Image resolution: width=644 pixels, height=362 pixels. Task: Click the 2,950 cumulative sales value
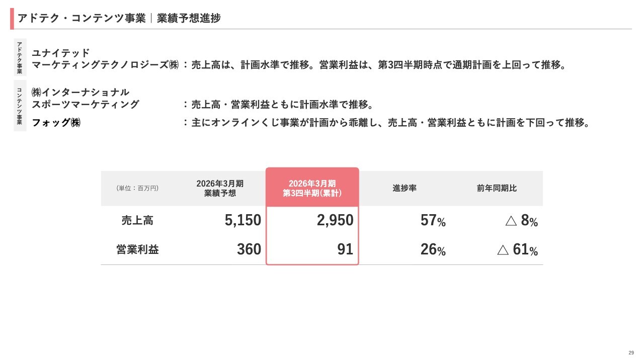[x=335, y=220]
